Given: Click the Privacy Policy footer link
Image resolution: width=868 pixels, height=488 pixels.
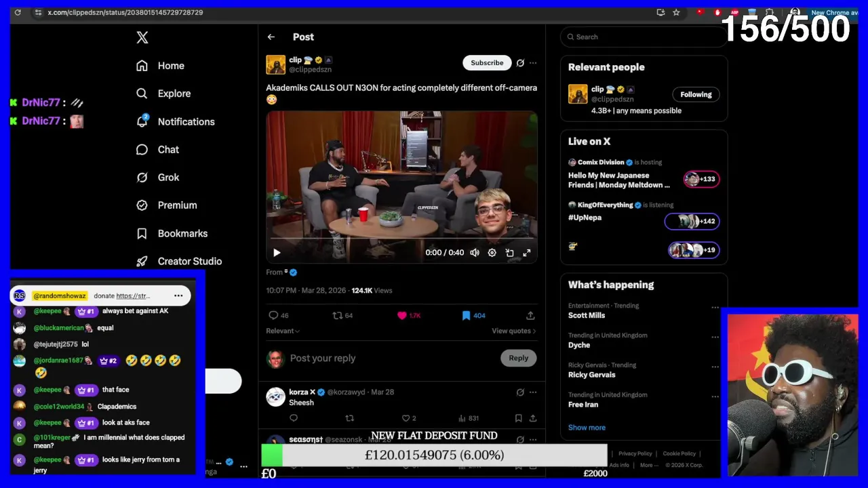Looking at the screenshot, I should pos(635,453).
